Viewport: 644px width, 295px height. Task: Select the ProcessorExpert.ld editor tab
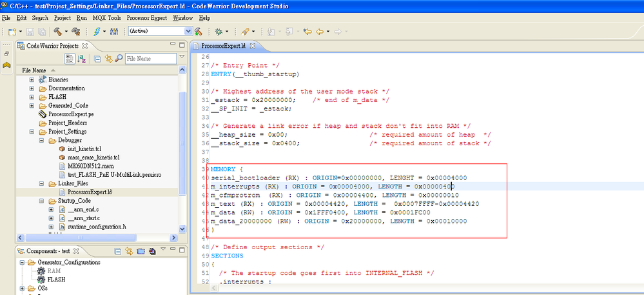coord(223,46)
